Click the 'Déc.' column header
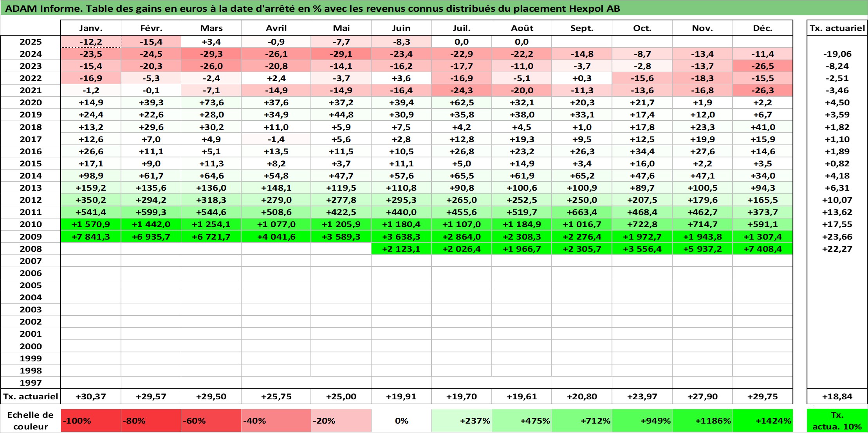The image size is (868, 433). 763,28
